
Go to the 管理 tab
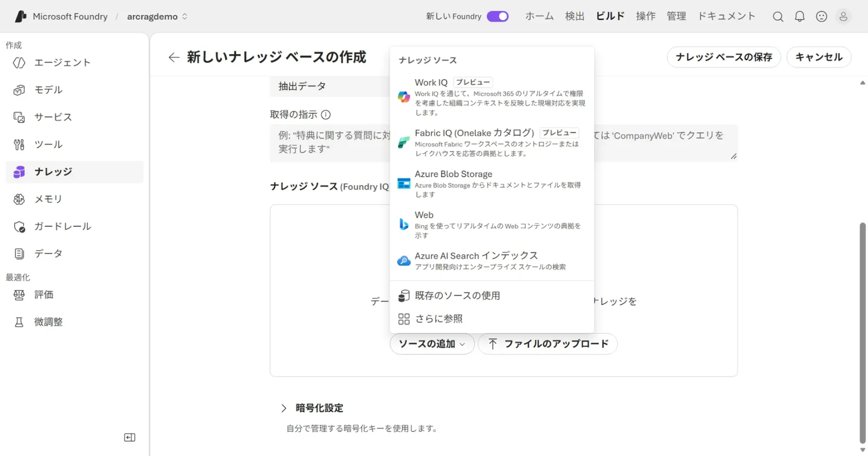(x=676, y=16)
